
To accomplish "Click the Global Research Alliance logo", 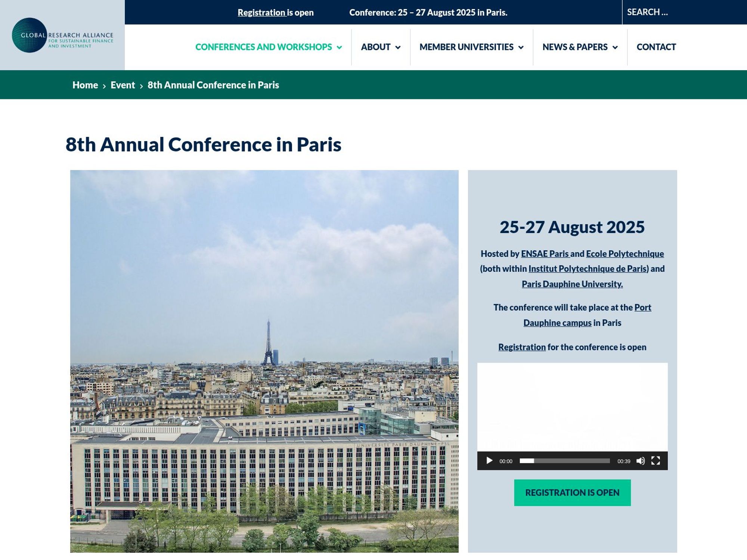I will point(62,35).
